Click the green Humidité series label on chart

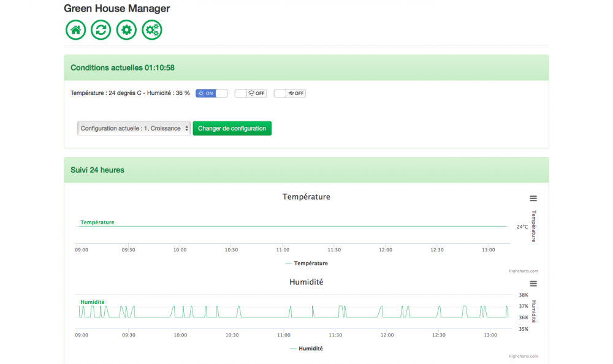coord(93,302)
